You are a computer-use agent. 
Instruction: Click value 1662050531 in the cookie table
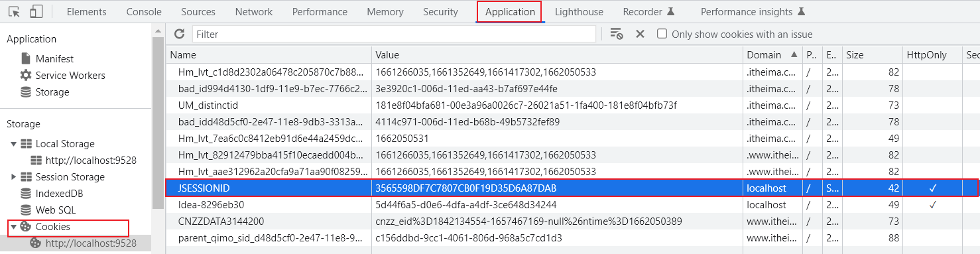[x=402, y=139]
